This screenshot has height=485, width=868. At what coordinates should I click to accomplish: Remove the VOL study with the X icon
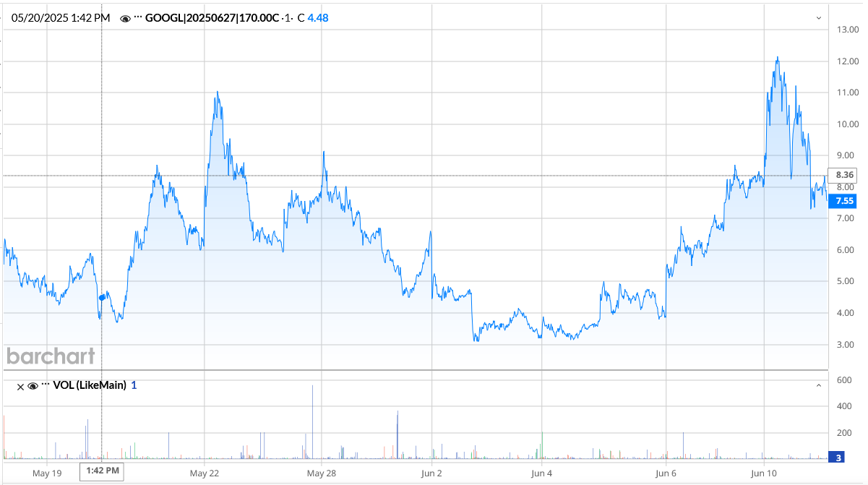click(20, 385)
